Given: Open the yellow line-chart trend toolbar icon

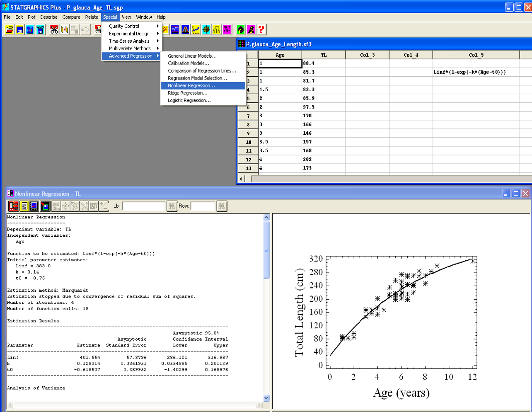Looking at the screenshot, I should click(x=196, y=29).
